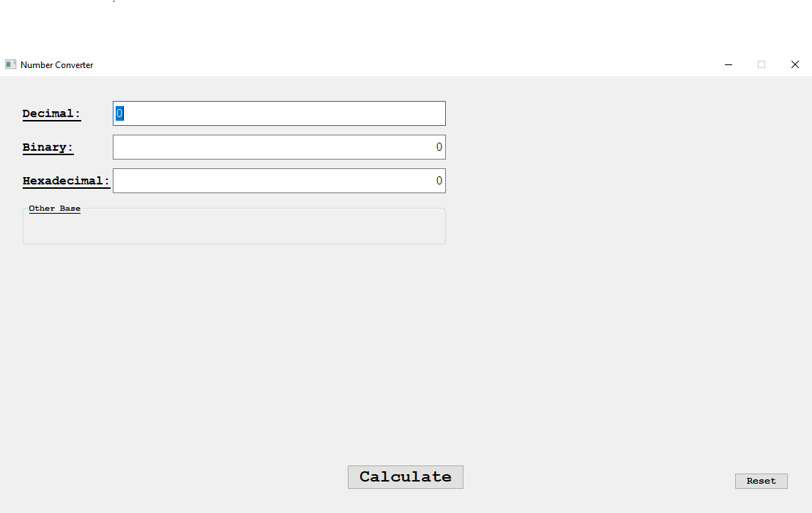812x513 pixels.
Task: Select the Hexadecimal input field
Action: coord(279,181)
